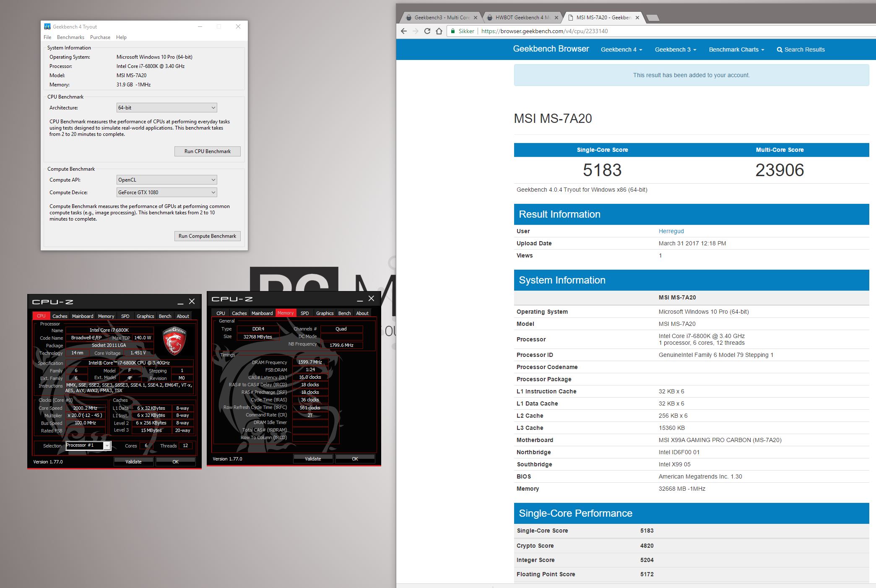This screenshot has height=588, width=876.
Task: Click Run CPU Benchmark button
Action: 208,151
